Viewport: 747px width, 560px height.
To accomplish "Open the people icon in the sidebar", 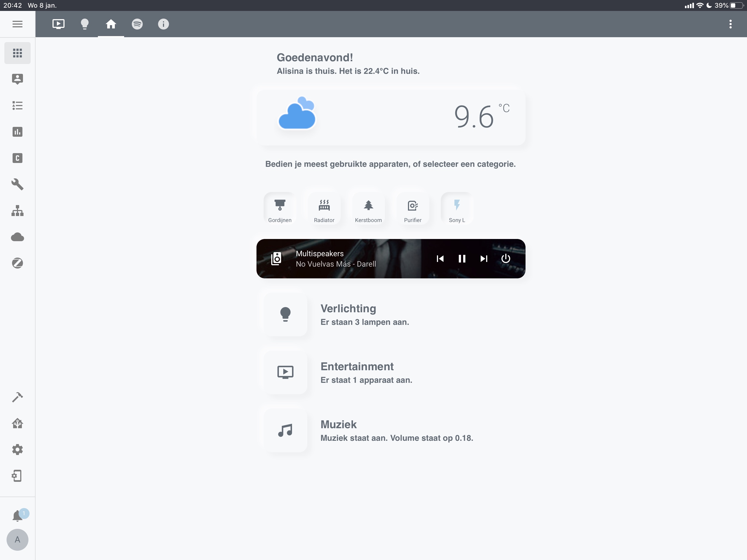I will [x=17, y=79].
